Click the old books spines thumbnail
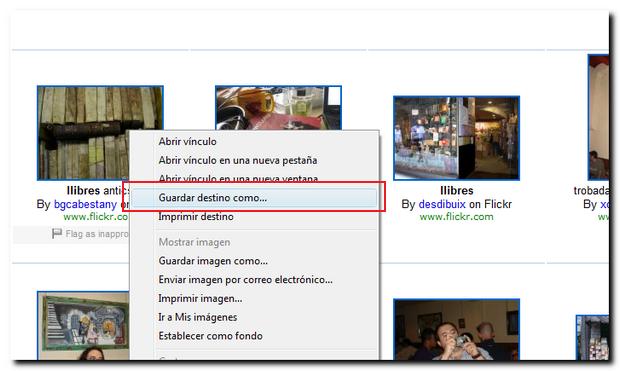Screen dimensions: 620x371 pos(100,133)
